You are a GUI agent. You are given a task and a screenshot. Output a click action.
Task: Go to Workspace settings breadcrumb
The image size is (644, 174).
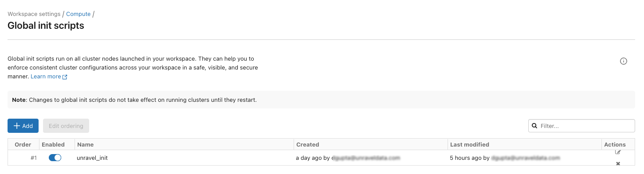click(34, 14)
